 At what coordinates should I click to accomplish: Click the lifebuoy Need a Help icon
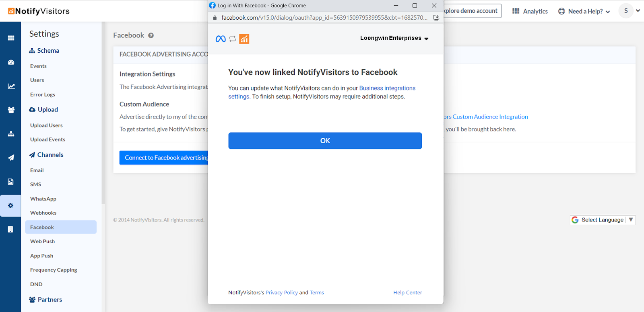pyautogui.click(x=561, y=11)
